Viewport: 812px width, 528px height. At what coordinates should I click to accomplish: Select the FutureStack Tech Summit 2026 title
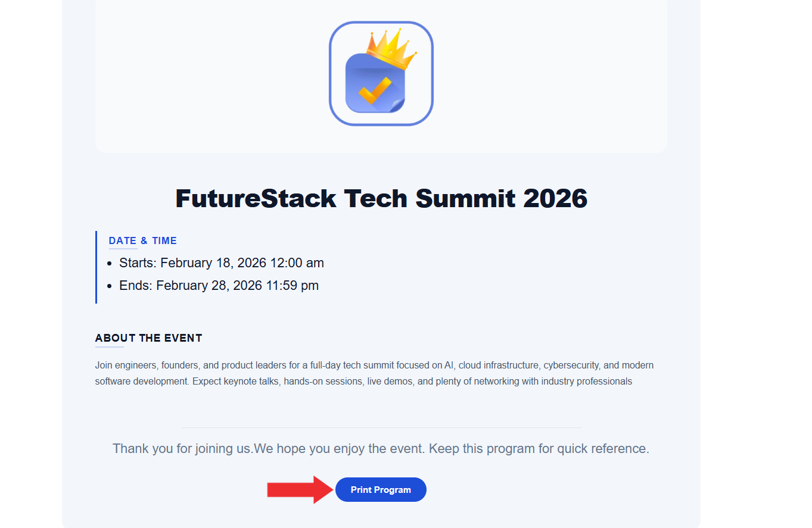tap(381, 198)
